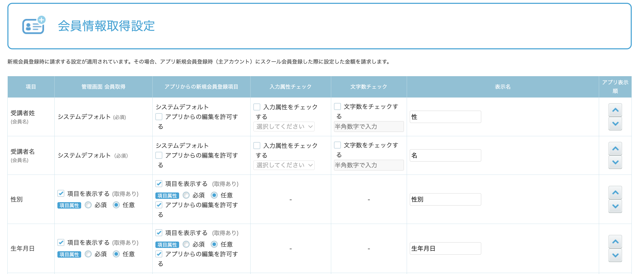Click the 会員情報取得設定 page title
644x274 pixels.
[x=106, y=26]
